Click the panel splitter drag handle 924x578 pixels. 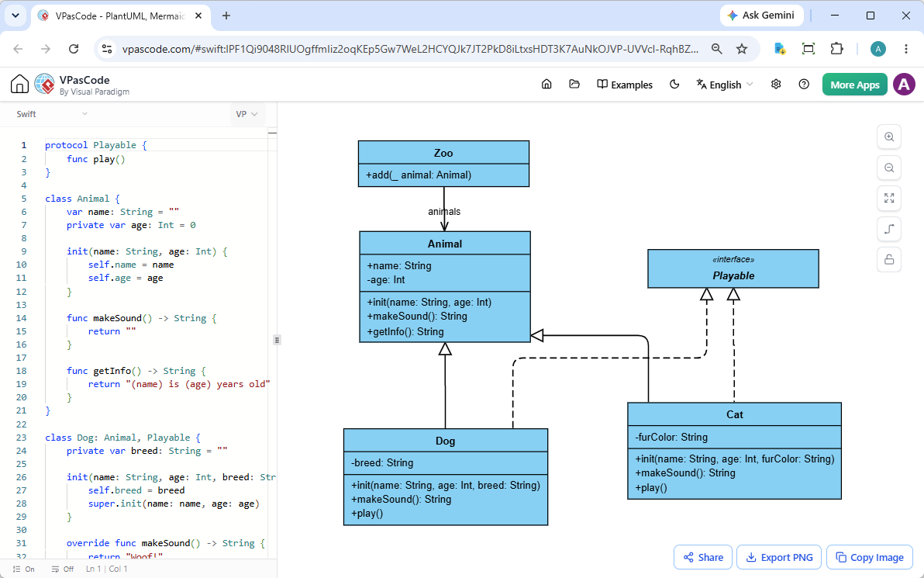click(277, 340)
